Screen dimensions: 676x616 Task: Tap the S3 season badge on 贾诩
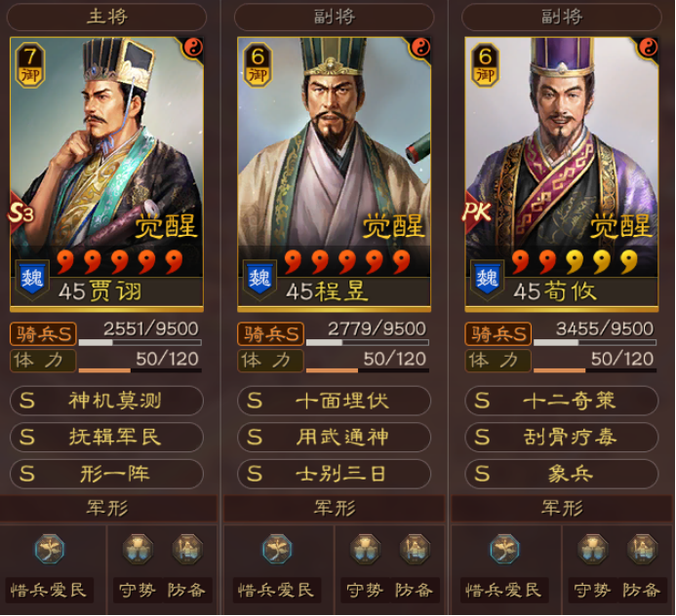click(20, 212)
